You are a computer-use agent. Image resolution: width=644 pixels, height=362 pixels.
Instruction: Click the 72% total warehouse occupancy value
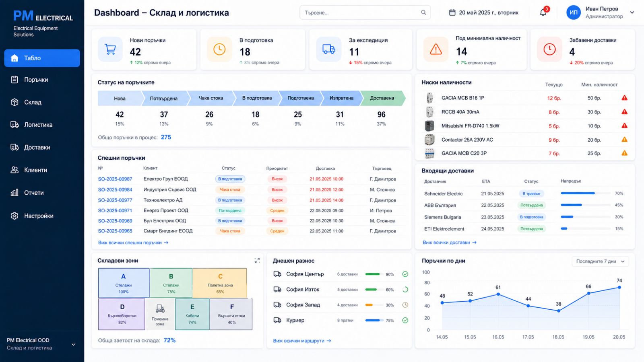coord(169,340)
